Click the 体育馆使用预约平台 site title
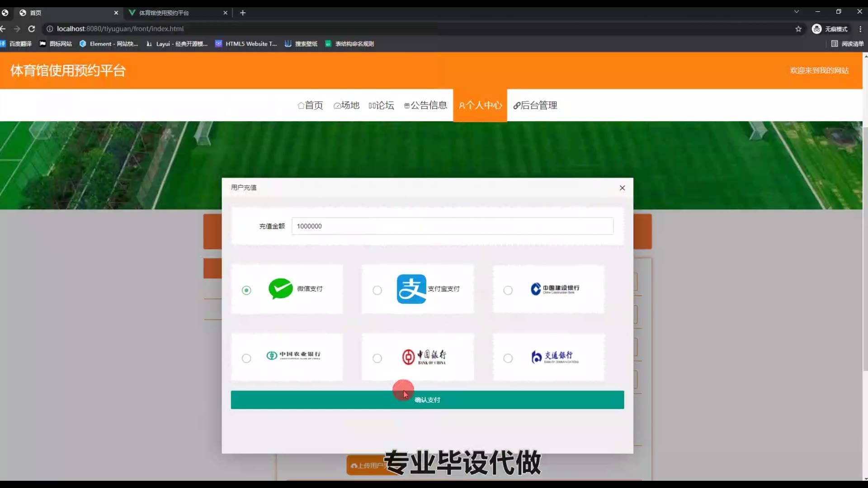This screenshot has width=868, height=488. coord(68,70)
